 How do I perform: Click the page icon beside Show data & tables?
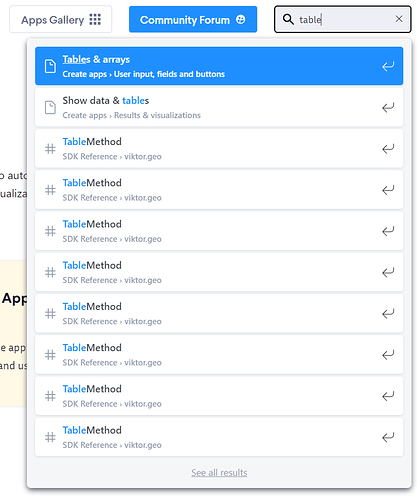click(50, 107)
